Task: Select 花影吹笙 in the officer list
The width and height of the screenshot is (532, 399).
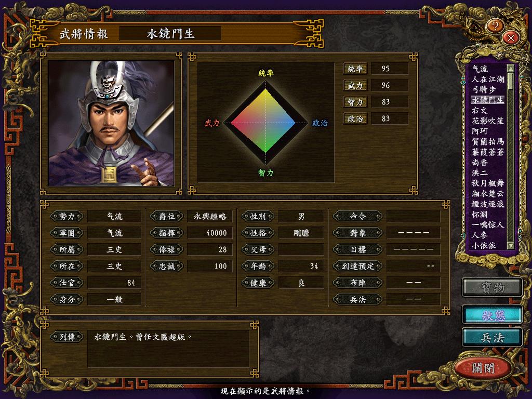Action: pyautogui.click(x=487, y=121)
